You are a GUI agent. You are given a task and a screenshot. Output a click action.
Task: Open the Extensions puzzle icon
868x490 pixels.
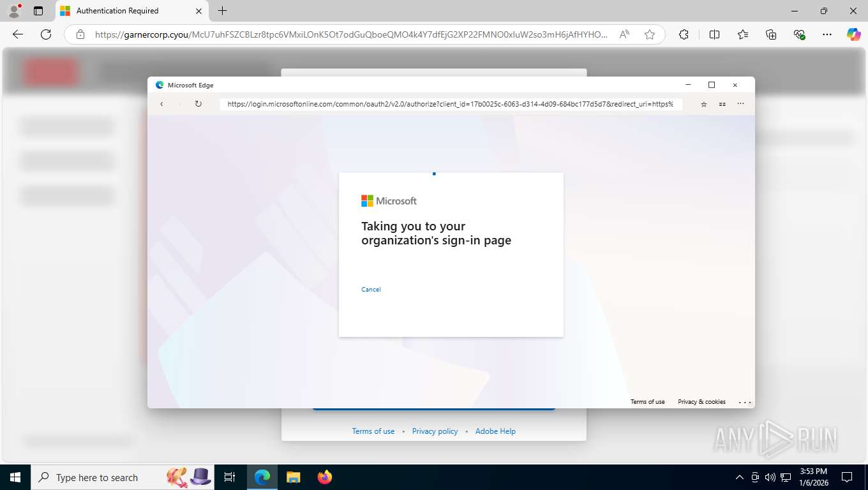coord(684,34)
